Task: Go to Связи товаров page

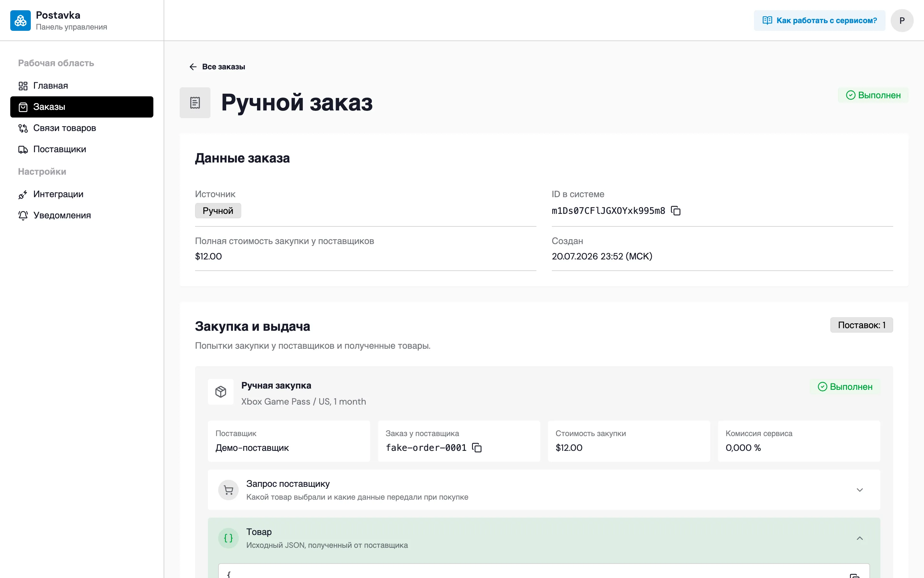Action: click(82, 128)
